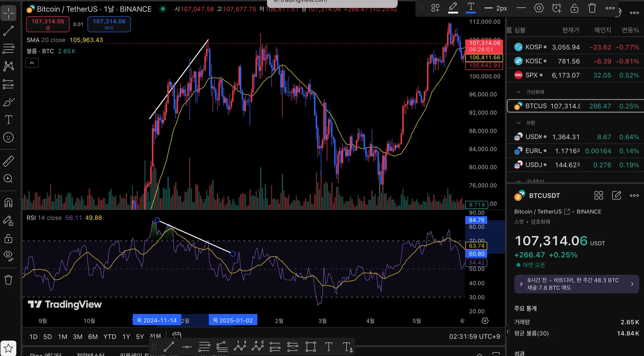The image size is (644, 356).
Task: Toggle lock all drawings in left sidebar
Action: coord(8,238)
